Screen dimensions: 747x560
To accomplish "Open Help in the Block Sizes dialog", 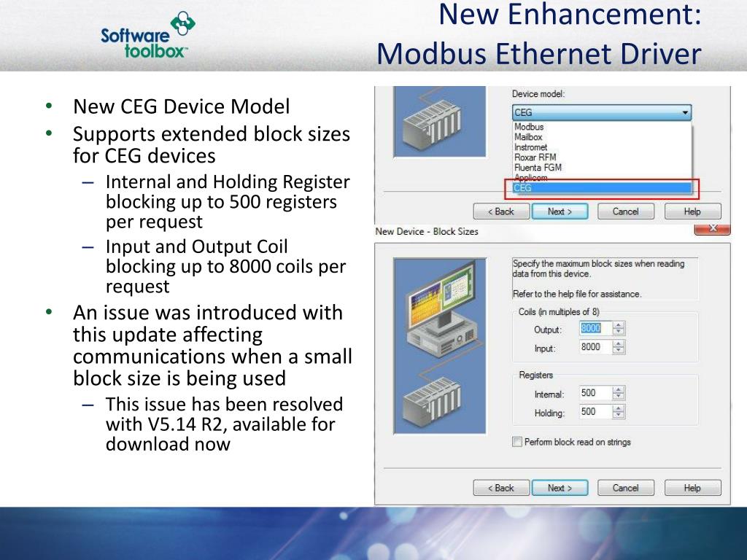I will point(693,488).
